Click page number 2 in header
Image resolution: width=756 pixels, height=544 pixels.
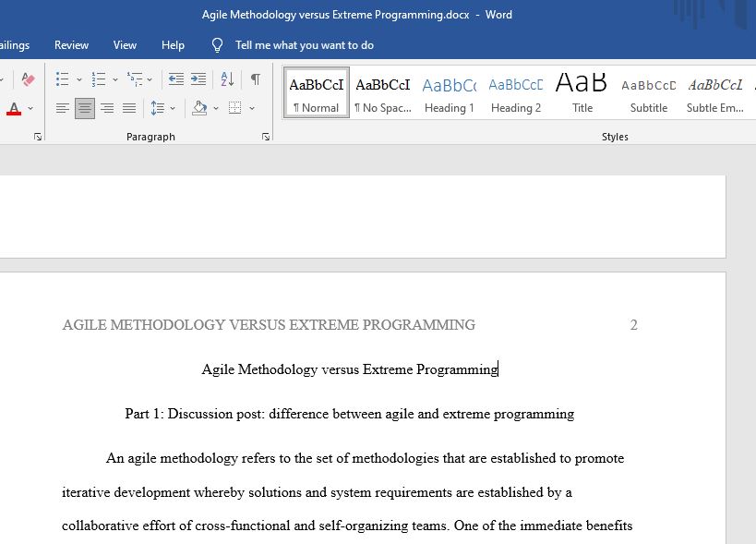point(633,325)
